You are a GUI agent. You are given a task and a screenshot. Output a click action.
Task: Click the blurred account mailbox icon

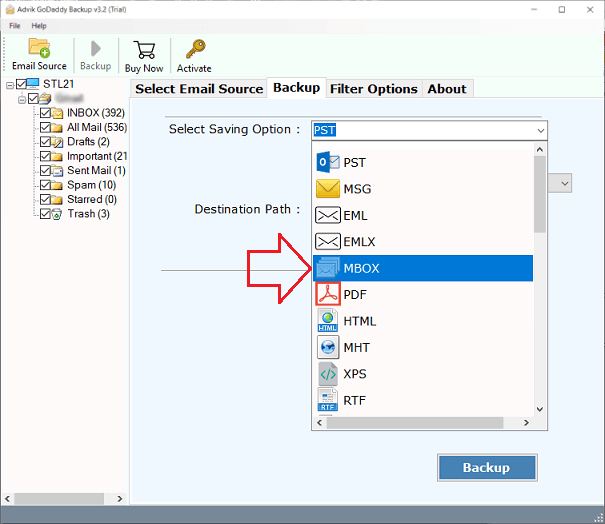(45, 98)
